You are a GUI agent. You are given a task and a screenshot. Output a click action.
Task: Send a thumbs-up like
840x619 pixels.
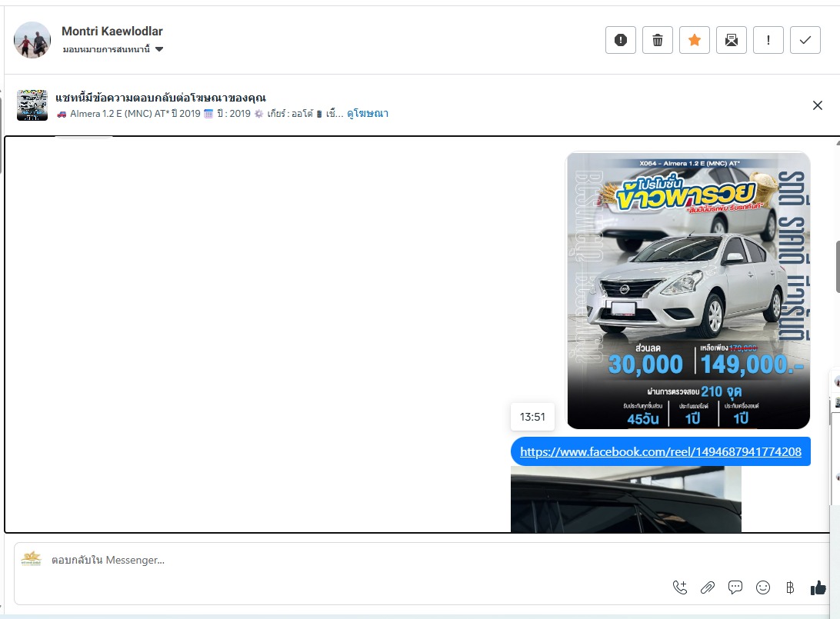pos(818,588)
